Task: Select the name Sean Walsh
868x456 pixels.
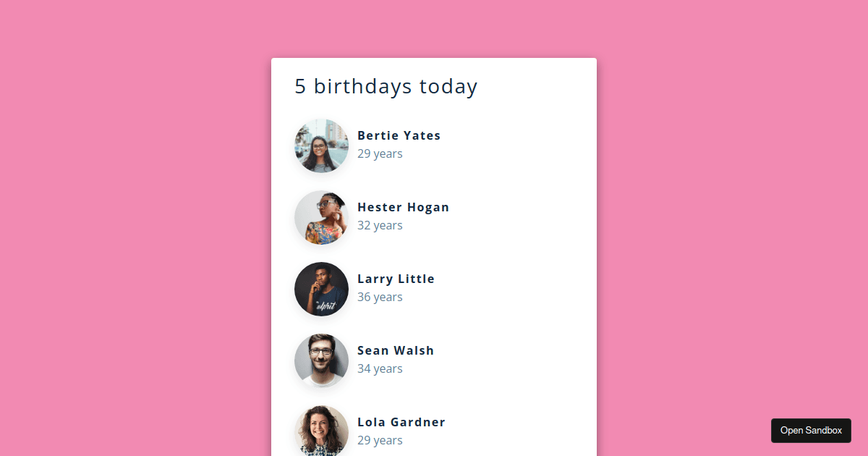Action: [x=396, y=350]
